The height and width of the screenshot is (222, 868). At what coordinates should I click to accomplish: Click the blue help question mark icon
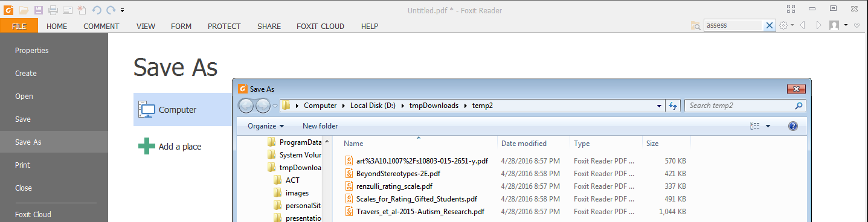(793, 126)
